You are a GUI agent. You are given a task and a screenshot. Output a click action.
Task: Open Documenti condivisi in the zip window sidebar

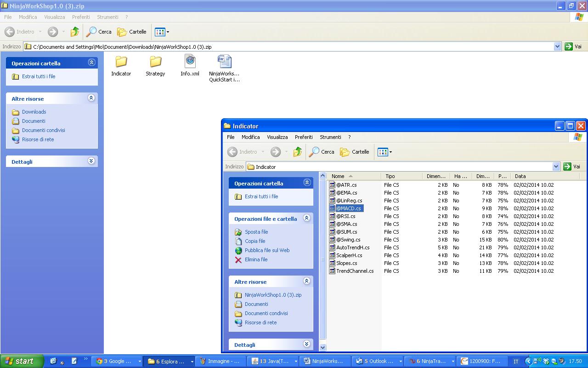[44, 130]
